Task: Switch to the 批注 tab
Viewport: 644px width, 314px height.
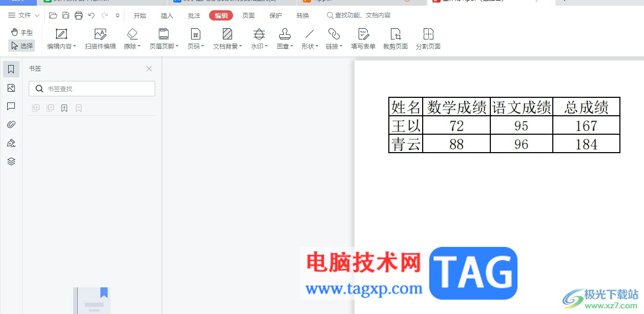Action: (x=194, y=16)
